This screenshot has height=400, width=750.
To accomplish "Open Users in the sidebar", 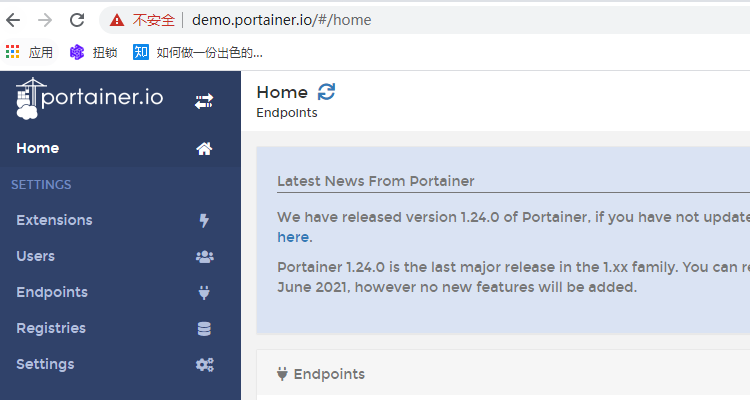I will [35, 256].
